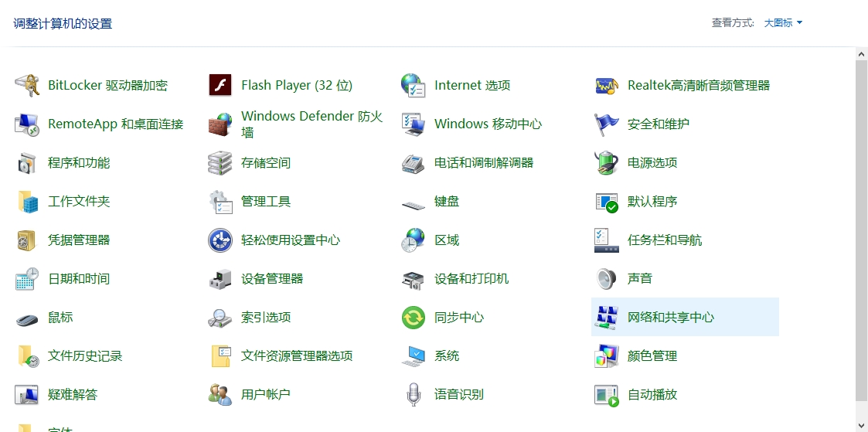
Task: Click the 鼠标 mouse icon
Action: tap(26, 318)
